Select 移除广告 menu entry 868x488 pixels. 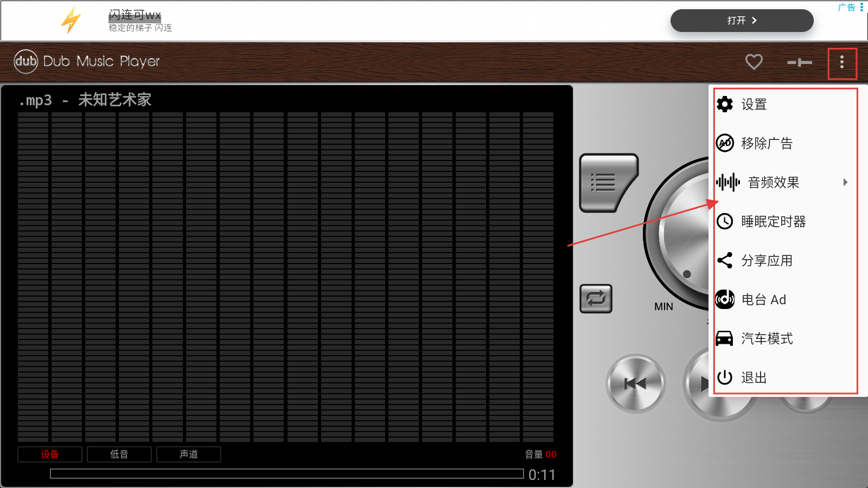766,143
